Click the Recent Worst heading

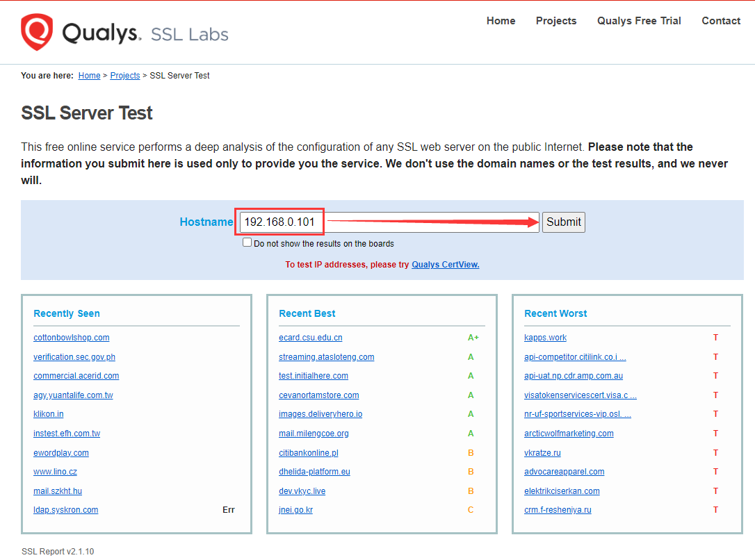[555, 313]
